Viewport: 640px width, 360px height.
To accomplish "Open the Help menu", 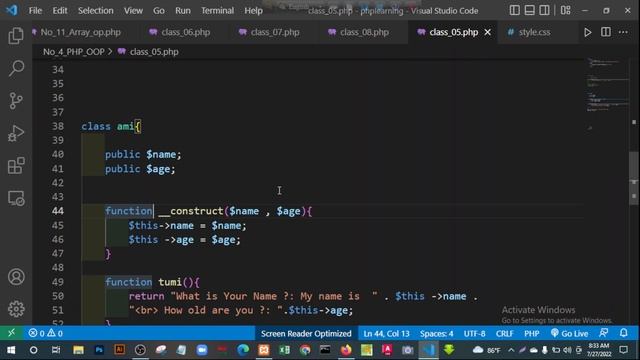I will (253, 10).
